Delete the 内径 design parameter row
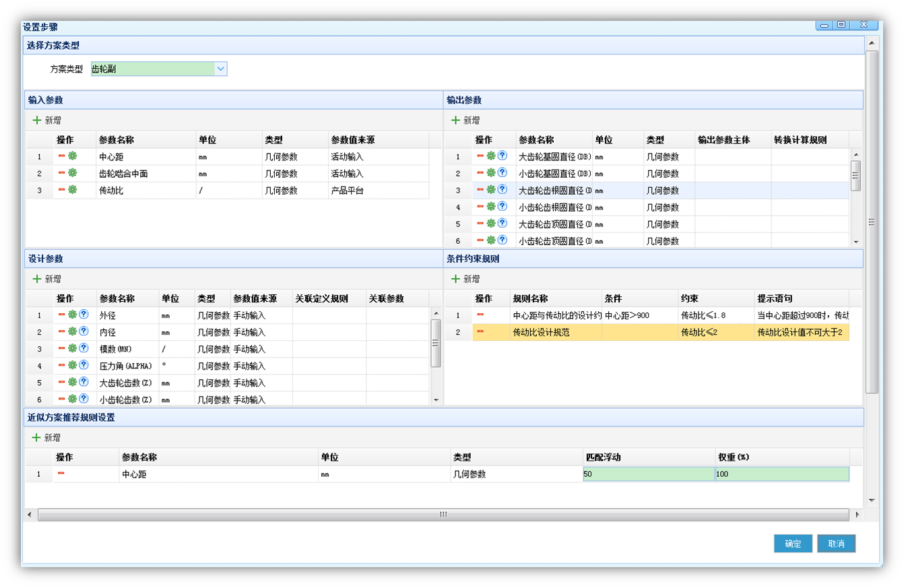 click(61, 331)
